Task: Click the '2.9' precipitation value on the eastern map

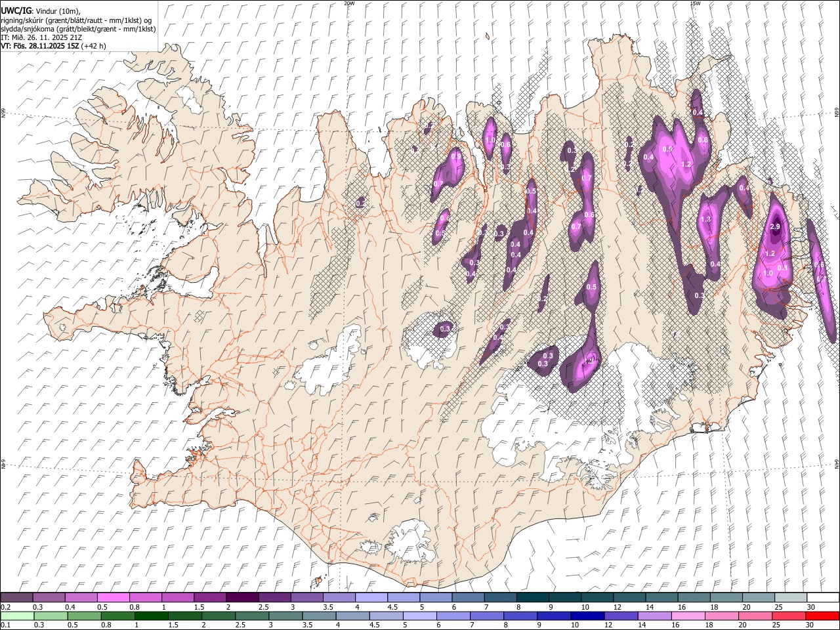Action: (775, 227)
